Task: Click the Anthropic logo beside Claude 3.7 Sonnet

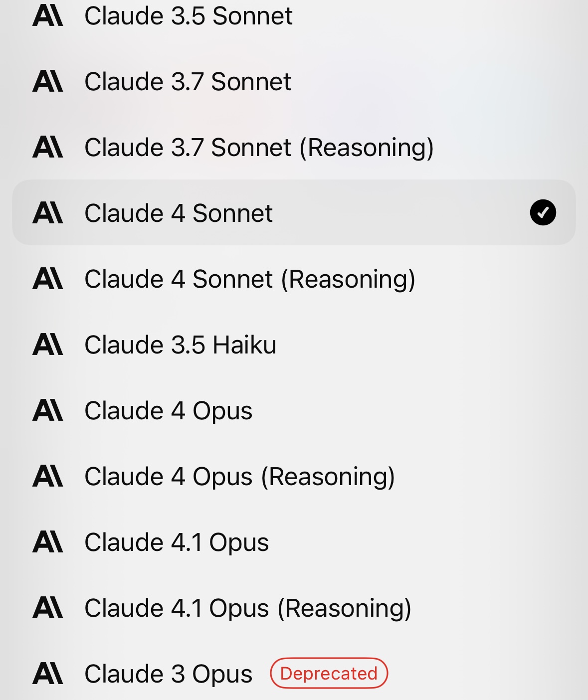Action: coord(48,81)
